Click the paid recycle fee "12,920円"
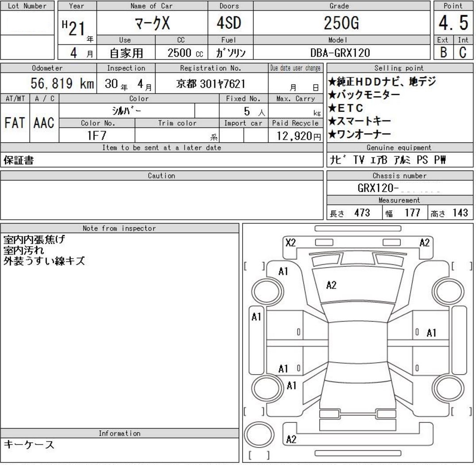The width and height of the screenshot is (476, 465). click(x=299, y=136)
